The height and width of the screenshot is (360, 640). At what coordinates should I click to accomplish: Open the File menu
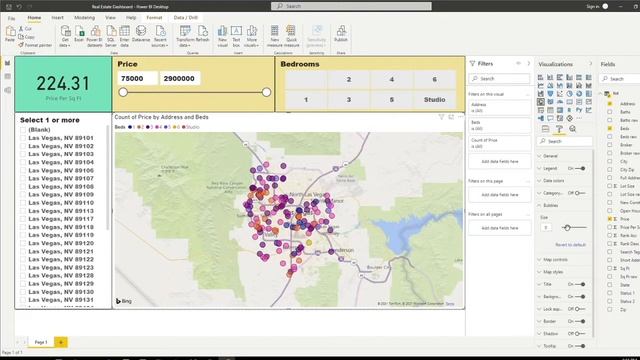click(11, 18)
